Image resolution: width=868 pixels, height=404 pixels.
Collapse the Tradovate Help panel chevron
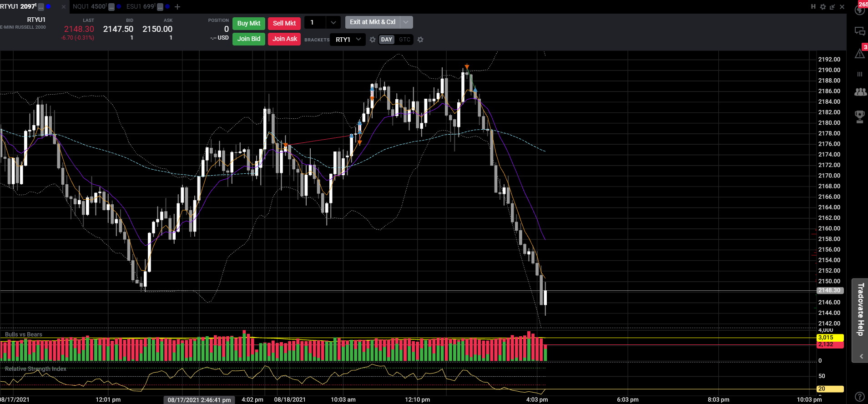pyautogui.click(x=861, y=356)
